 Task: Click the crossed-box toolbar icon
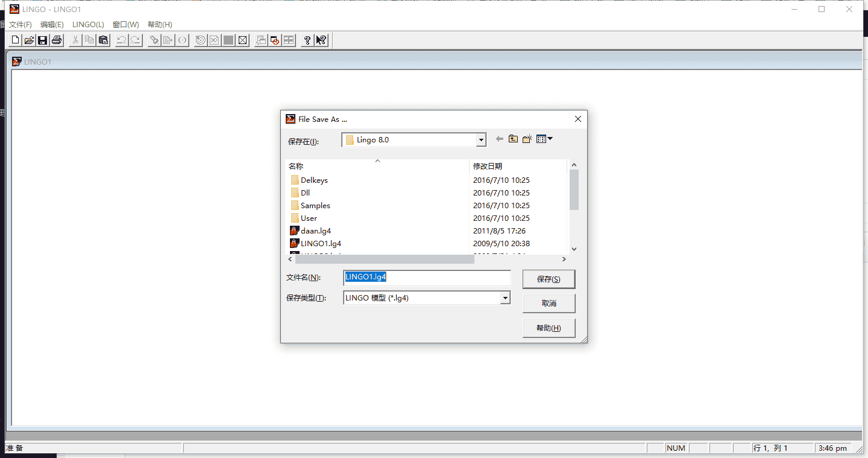pos(242,40)
